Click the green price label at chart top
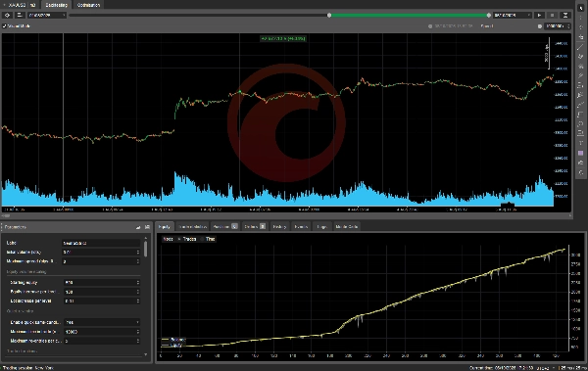 [x=283, y=38]
